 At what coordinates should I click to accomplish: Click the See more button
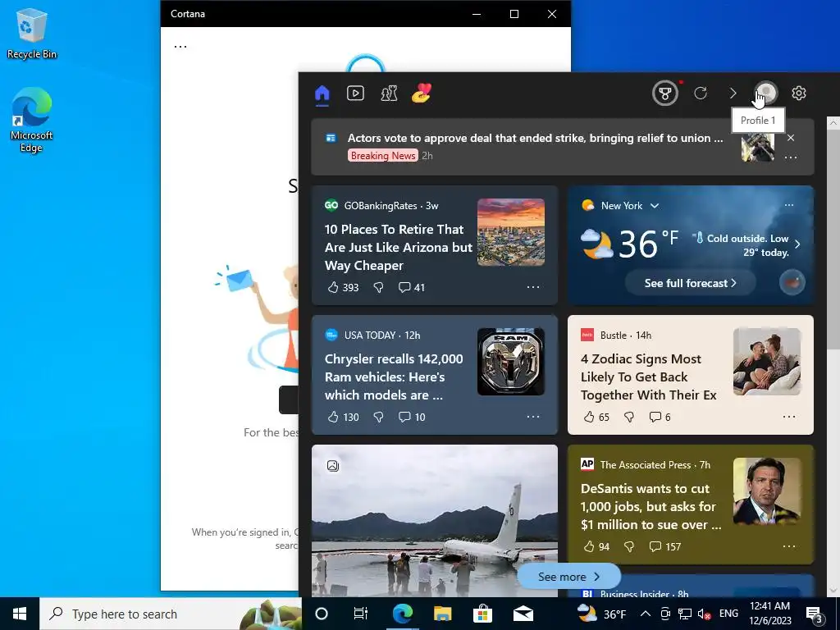(x=568, y=577)
